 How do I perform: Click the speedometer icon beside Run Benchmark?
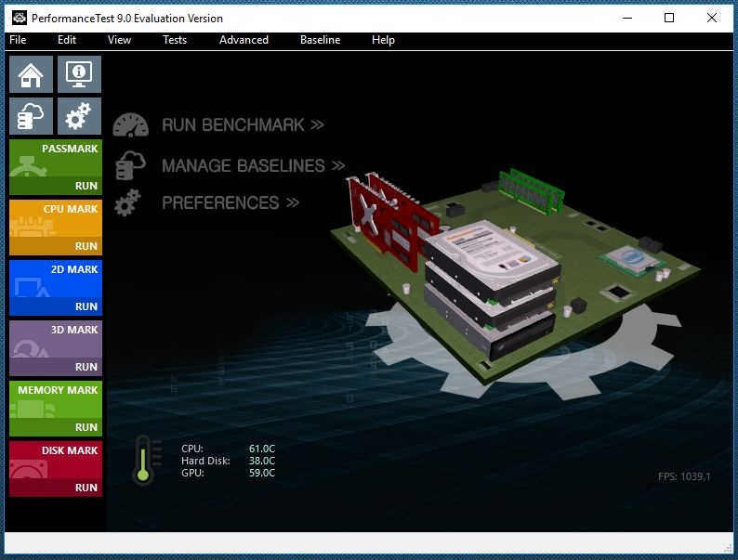tap(131, 125)
